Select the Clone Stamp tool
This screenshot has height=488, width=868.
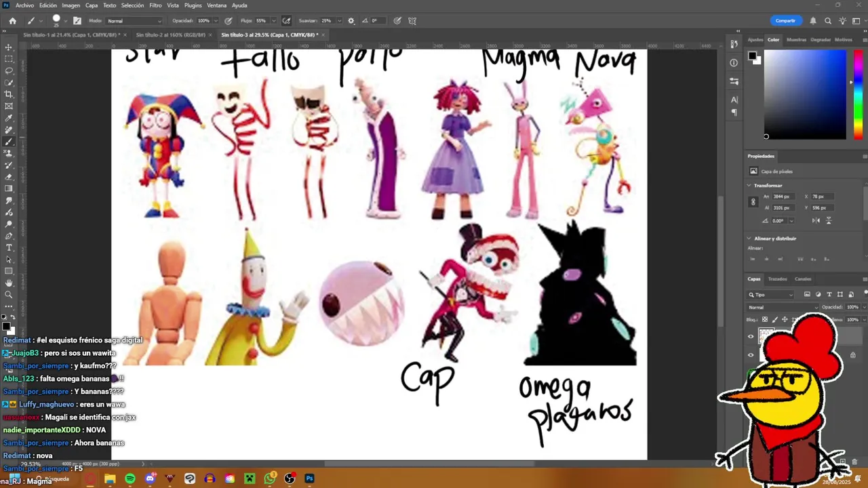pos(9,153)
